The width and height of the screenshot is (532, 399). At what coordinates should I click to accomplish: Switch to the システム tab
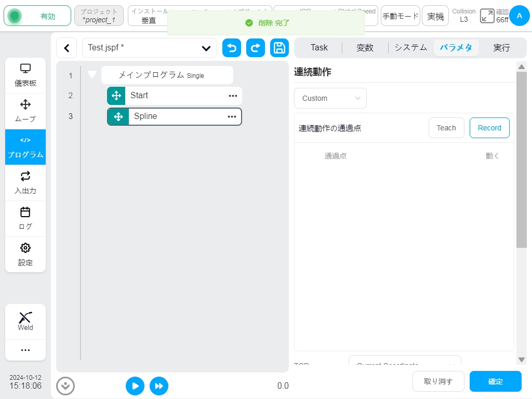(411, 47)
